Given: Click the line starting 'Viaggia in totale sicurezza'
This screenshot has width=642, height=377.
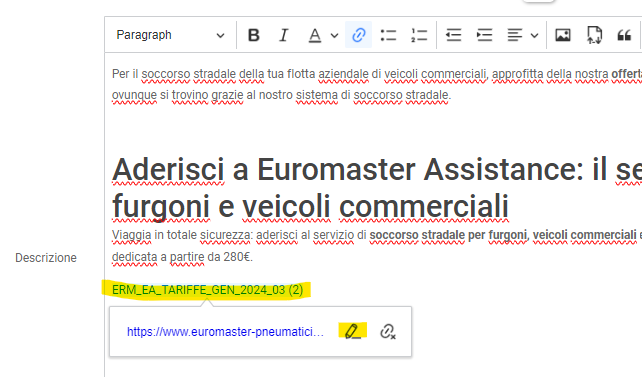Looking at the screenshot, I should click(377, 235).
